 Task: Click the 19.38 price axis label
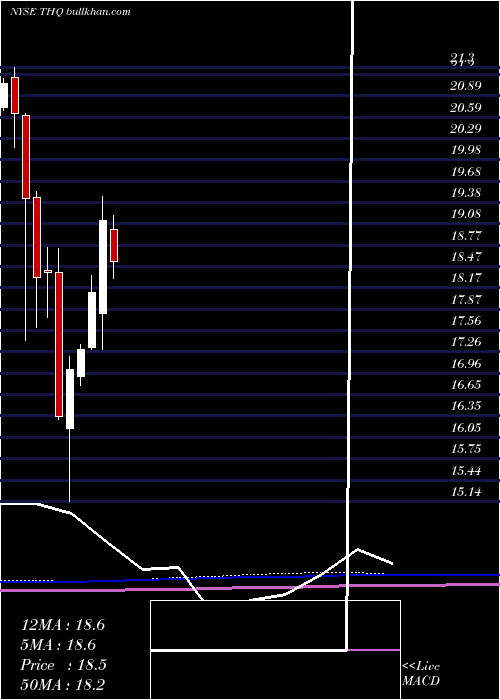(x=466, y=192)
